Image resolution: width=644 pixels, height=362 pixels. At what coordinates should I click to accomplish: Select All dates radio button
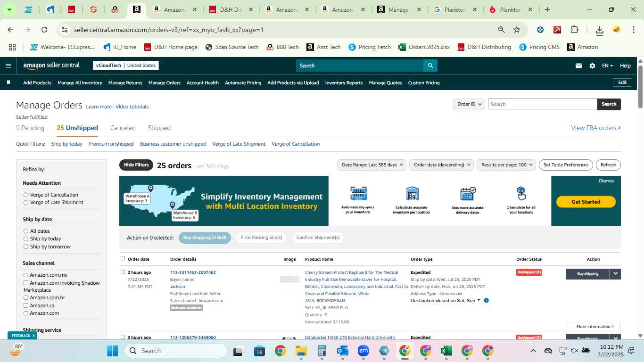click(26, 231)
